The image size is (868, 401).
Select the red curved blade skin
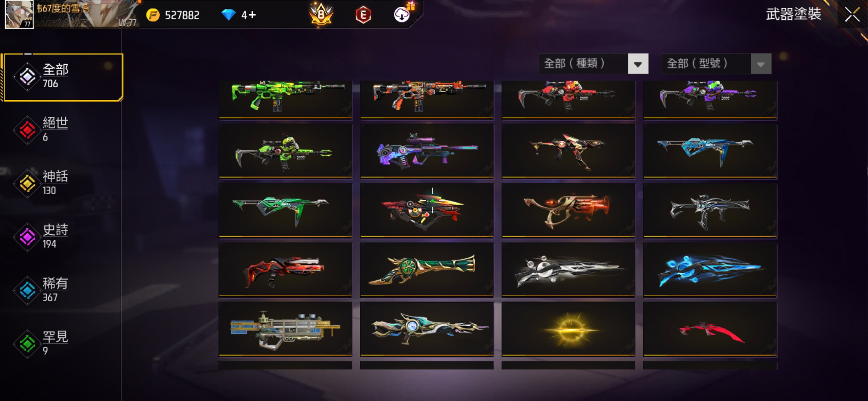(710, 329)
